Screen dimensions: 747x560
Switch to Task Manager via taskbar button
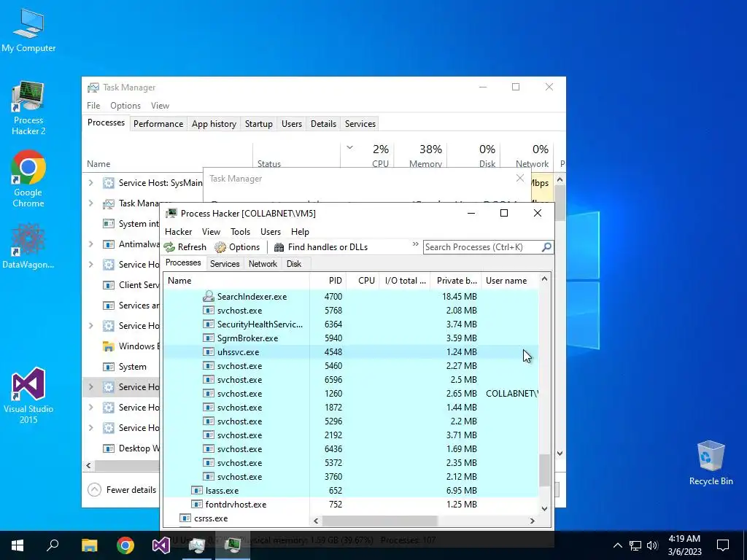pos(197,545)
